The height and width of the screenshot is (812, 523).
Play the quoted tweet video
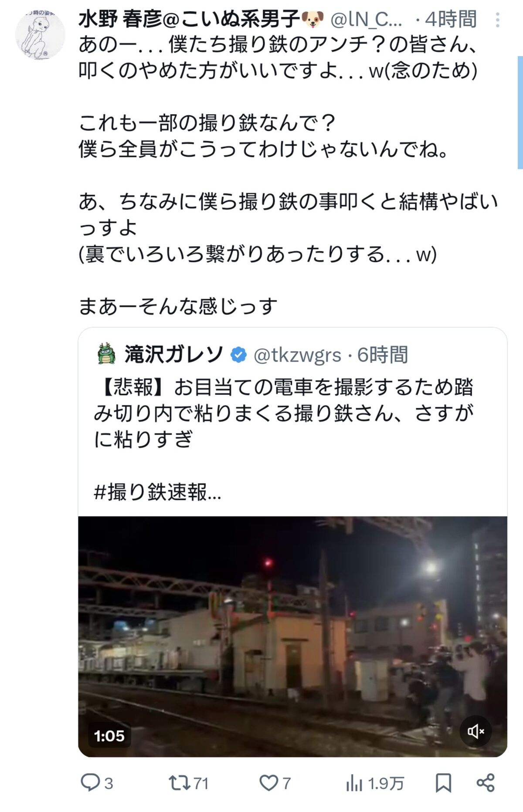[x=292, y=636]
